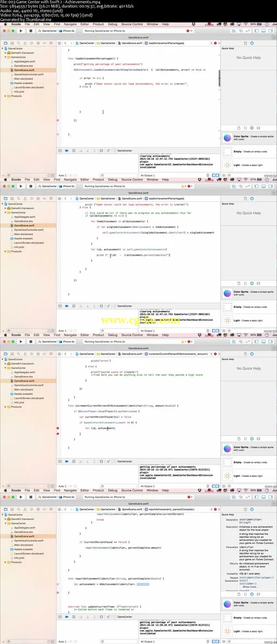The height and width of the screenshot is (644, 277).
Task: Toggle the Navigator panel button in the first frame
Action: pyautogui.click(x=257, y=31)
